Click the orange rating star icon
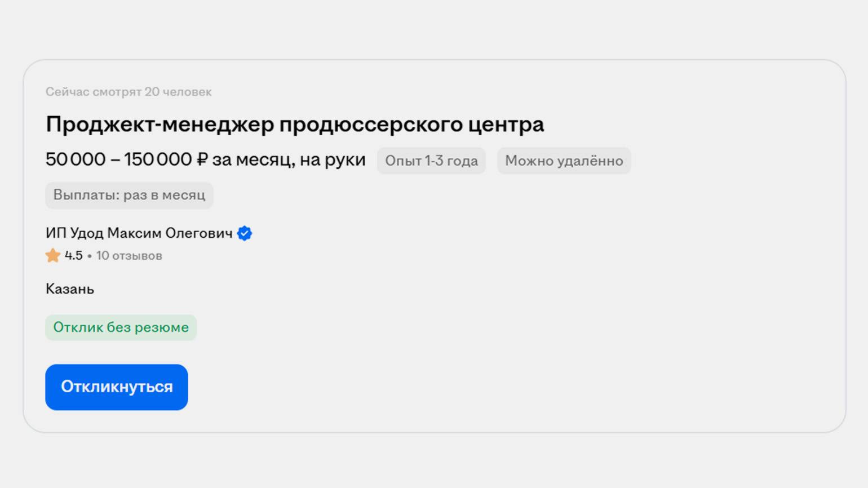Image resolution: width=868 pixels, height=488 pixels. tap(53, 256)
